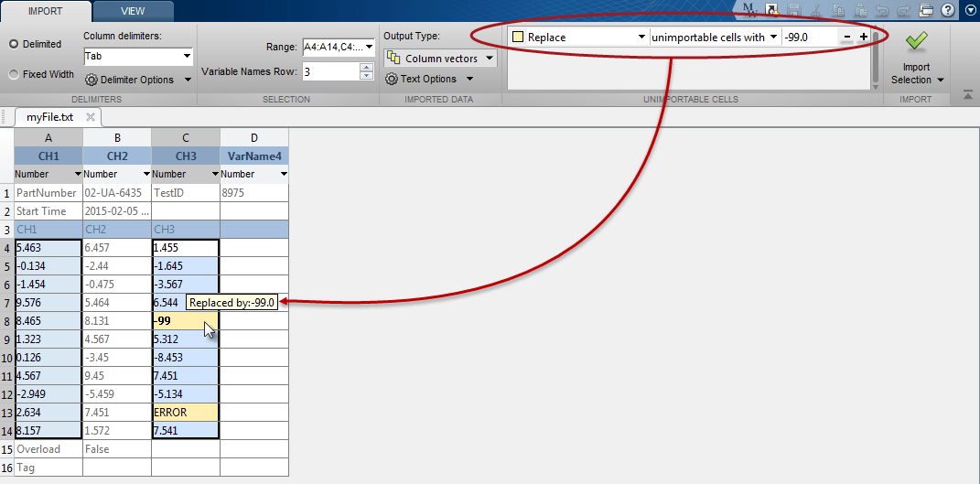
Task: Click the Copy icon in quick access bar
Action: 839,9
